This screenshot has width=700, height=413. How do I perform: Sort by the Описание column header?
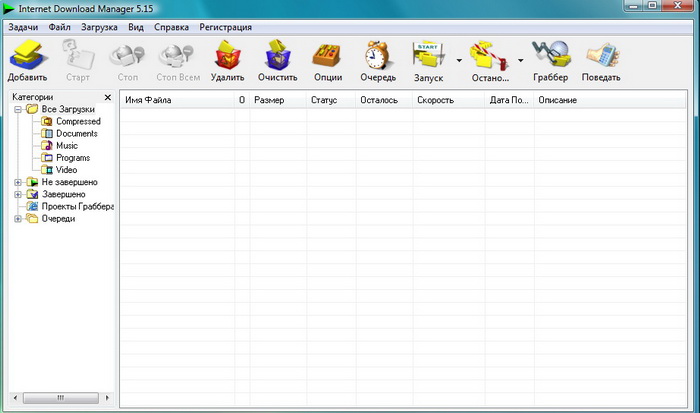610,100
